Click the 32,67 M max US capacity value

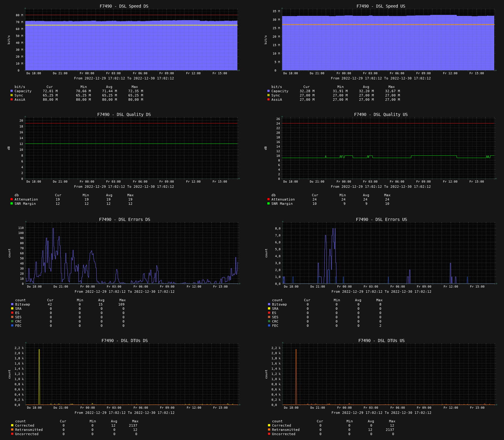tap(392, 91)
